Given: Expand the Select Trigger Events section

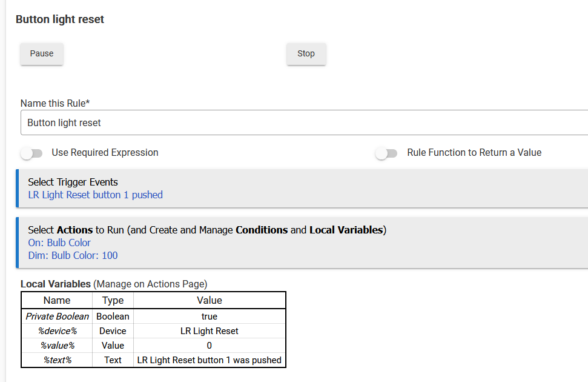Looking at the screenshot, I should (73, 182).
